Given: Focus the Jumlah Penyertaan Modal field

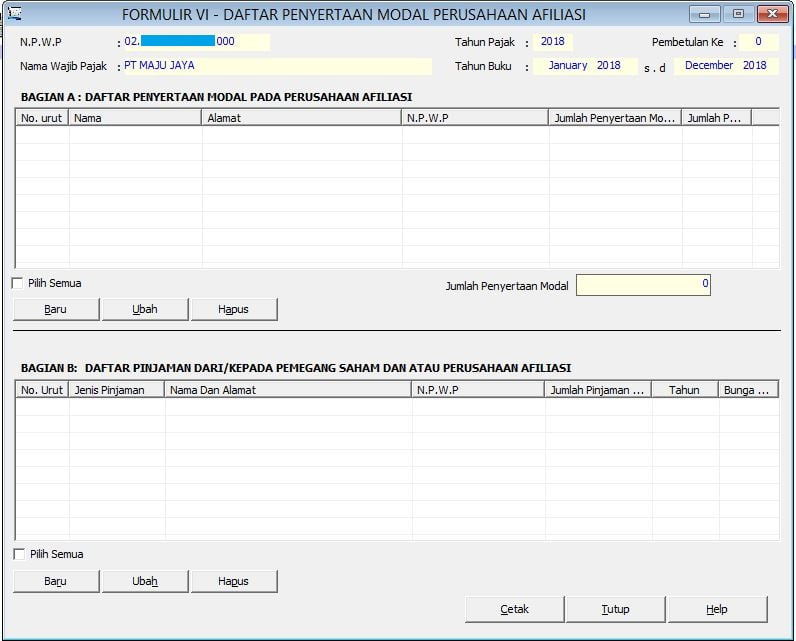Looking at the screenshot, I should pyautogui.click(x=643, y=285).
